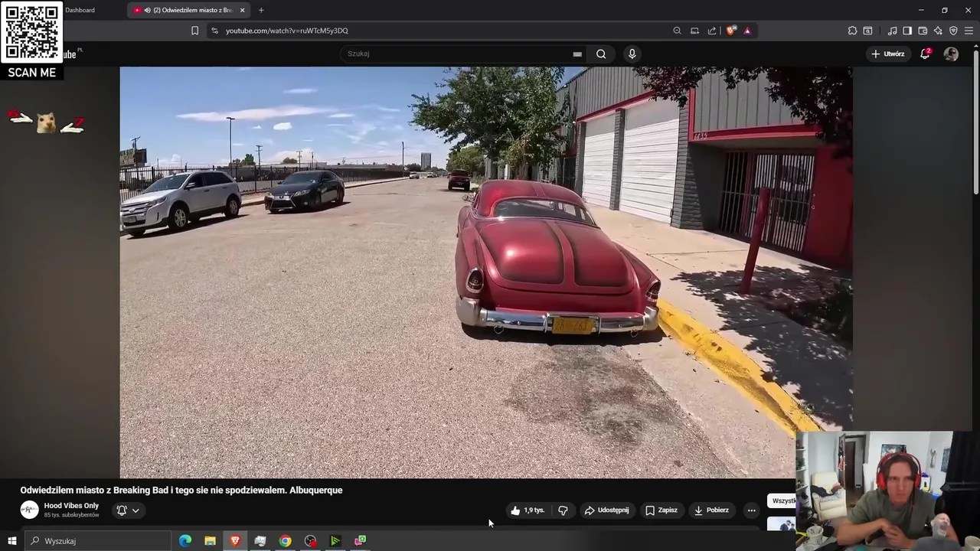Close the YouTube video tab

click(242, 10)
